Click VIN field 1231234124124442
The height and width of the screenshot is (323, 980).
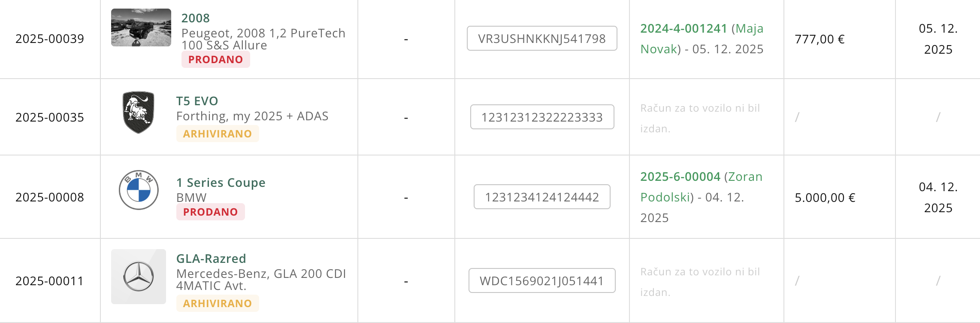(x=541, y=197)
